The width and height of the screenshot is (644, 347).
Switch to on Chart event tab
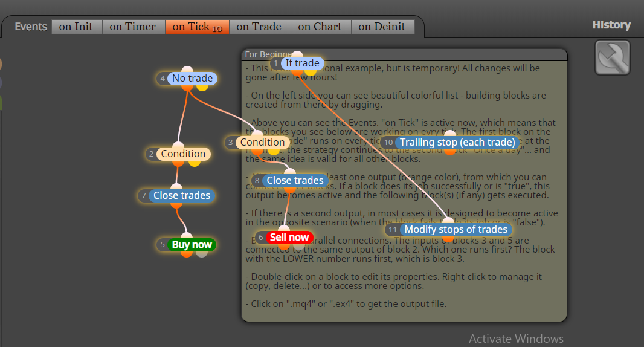tap(320, 27)
